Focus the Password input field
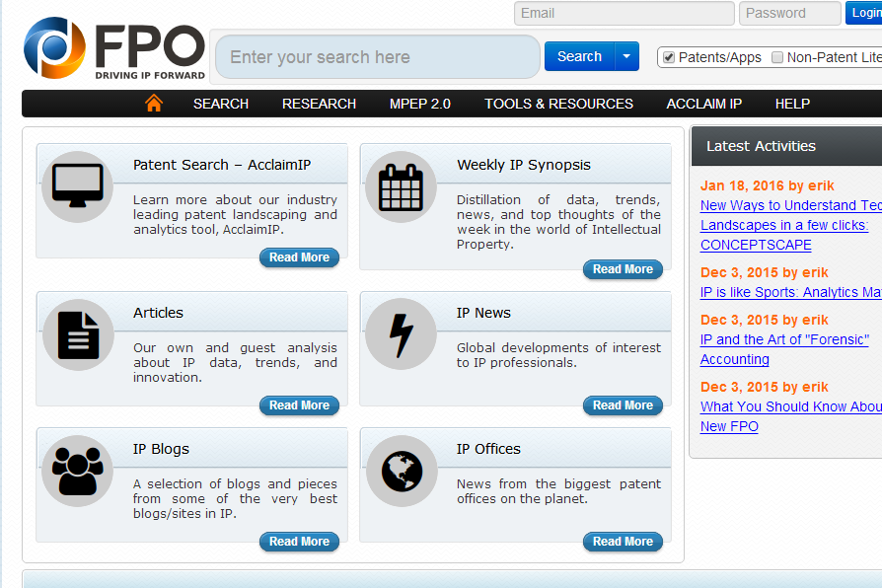 (x=789, y=13)
